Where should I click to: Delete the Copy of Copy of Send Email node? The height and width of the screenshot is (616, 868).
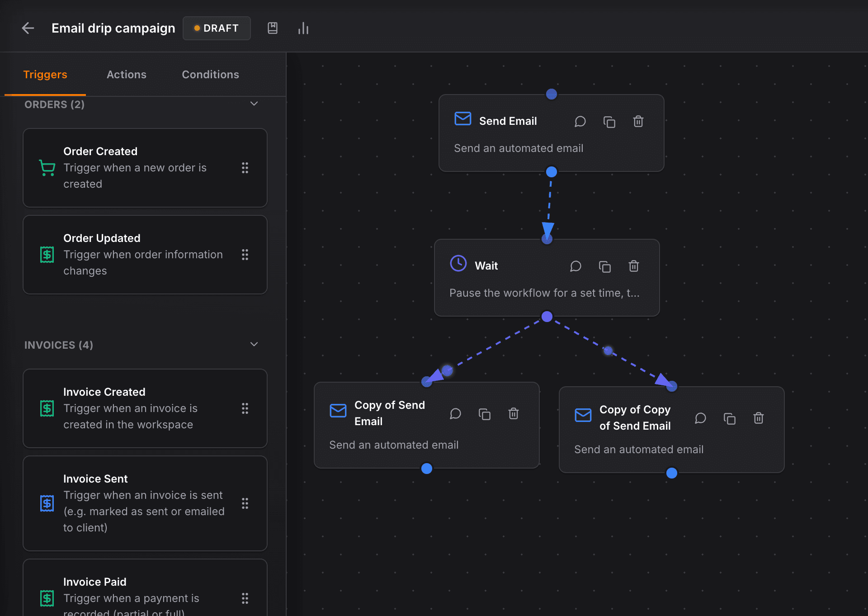pos(758,418)
